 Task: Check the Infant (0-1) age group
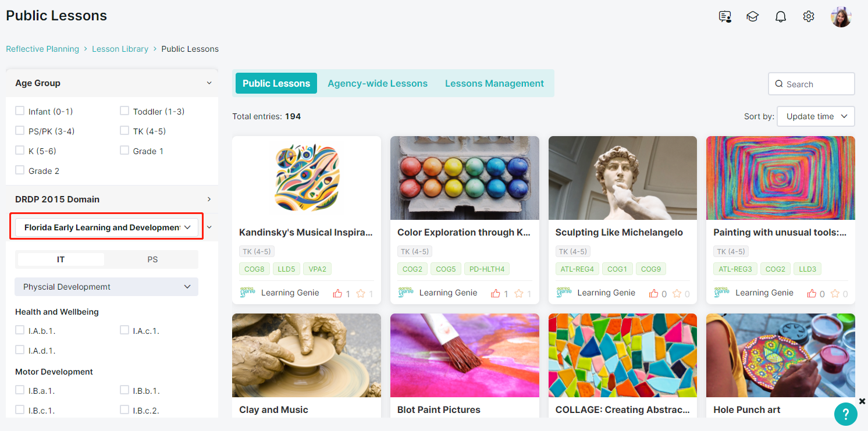20,111
